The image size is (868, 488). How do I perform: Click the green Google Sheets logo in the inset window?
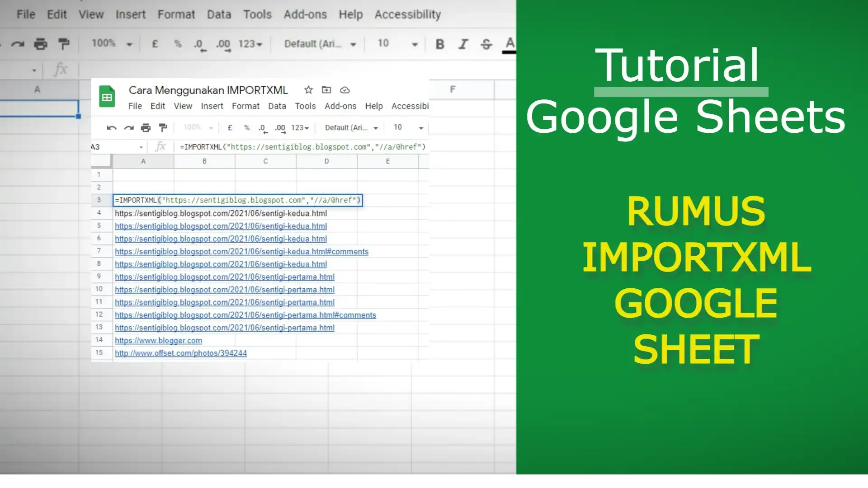pos(107,96)
